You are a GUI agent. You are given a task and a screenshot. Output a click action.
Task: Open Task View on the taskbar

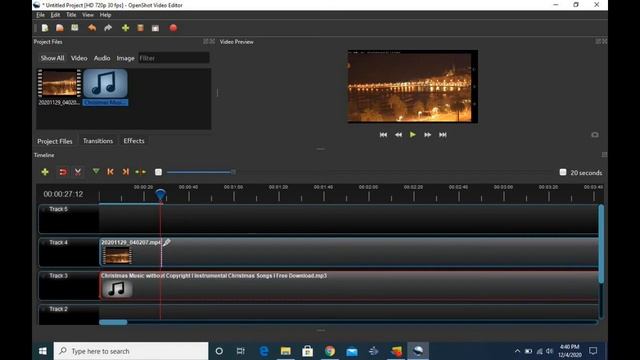241,351
